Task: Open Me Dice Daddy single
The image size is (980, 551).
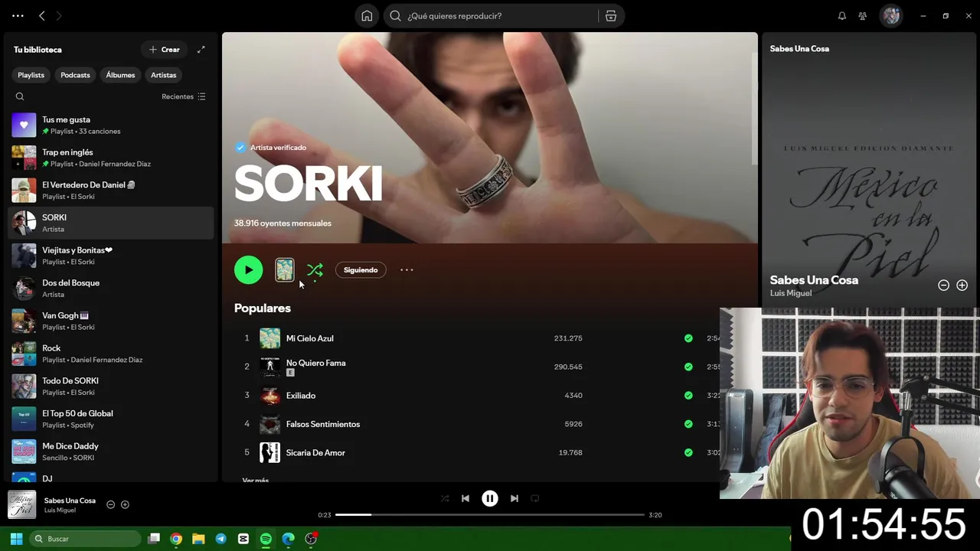Action: click(111, 452)
